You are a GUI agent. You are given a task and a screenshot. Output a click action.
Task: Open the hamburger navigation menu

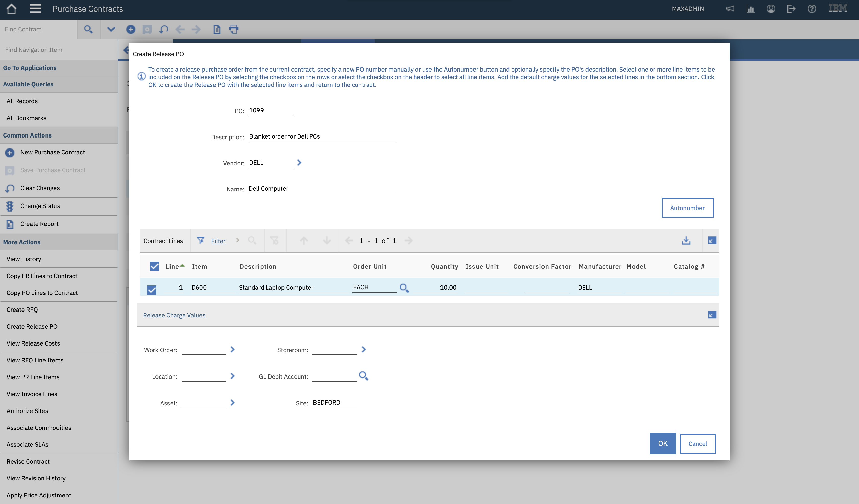(35, 9)
